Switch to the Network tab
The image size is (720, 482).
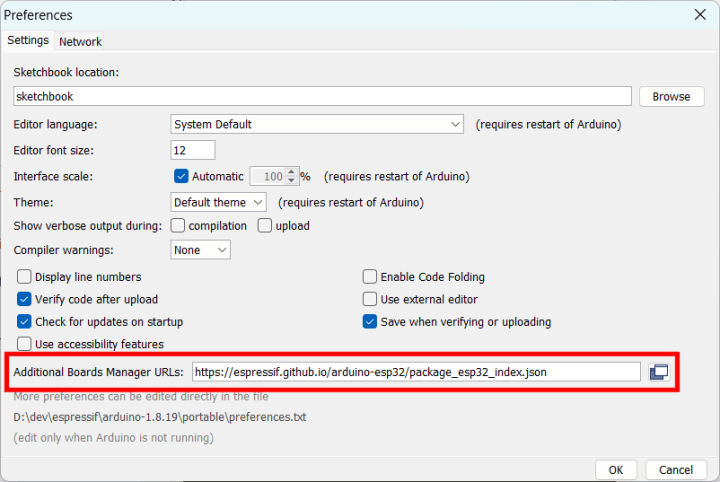coord(80,41)
